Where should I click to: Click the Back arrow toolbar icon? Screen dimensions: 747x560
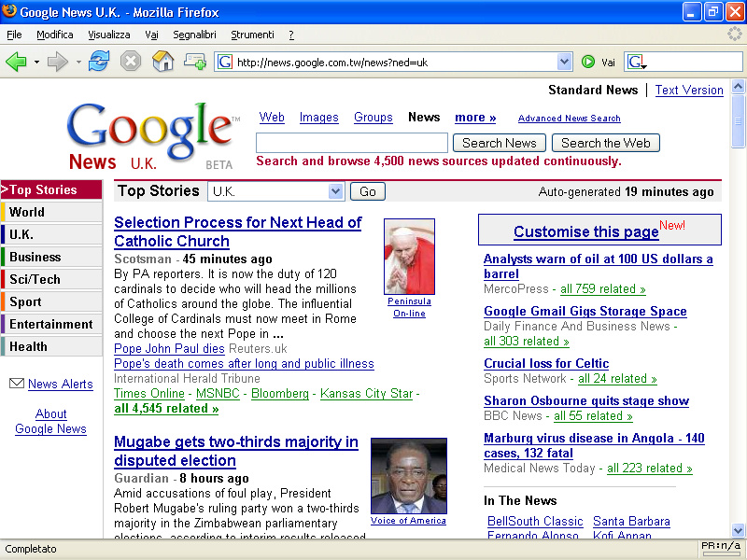pos(16,62)
